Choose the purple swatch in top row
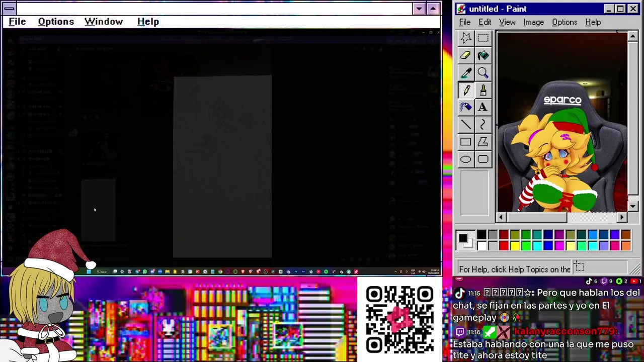The width and height of the screenshot is (644, 362). [x=559, y=235]
